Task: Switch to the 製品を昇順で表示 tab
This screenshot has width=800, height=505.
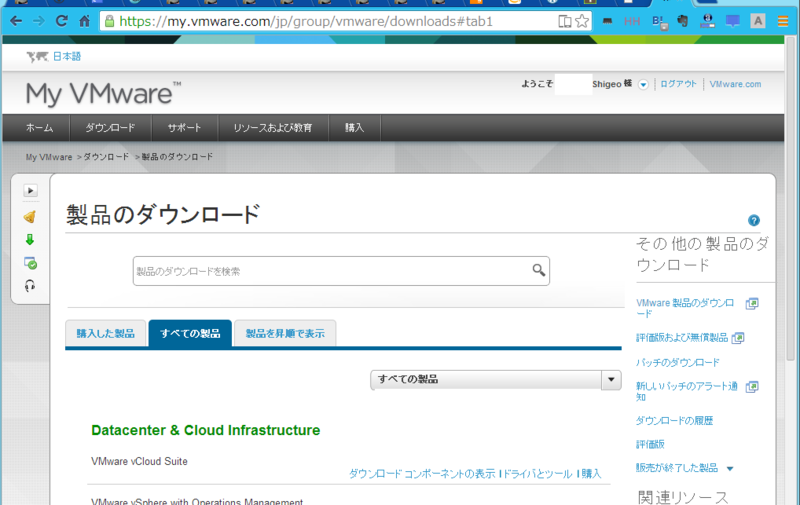Action: [285, 334]
